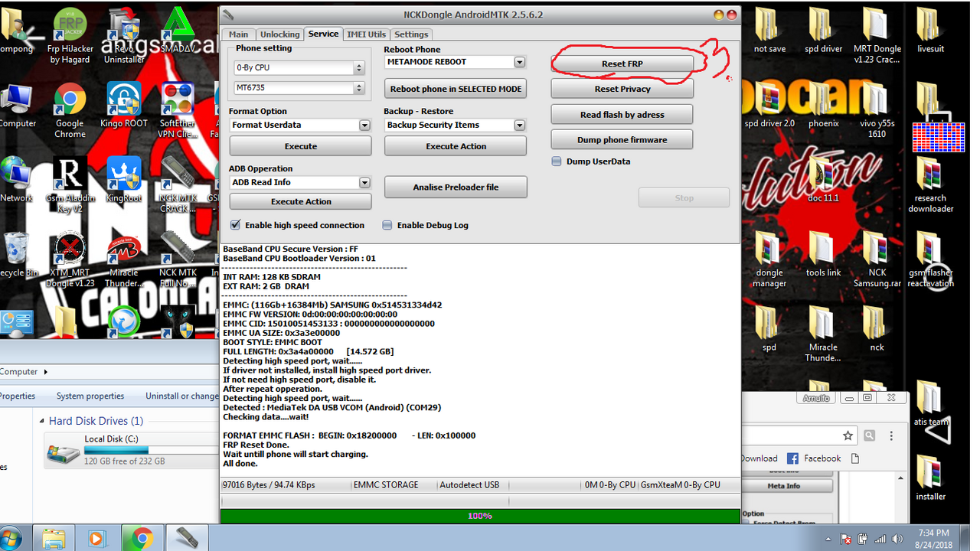Viewport: 980px width, 551px height.
Task: Open 'tools link' folder on desktop
Action: tap(823, 255)
